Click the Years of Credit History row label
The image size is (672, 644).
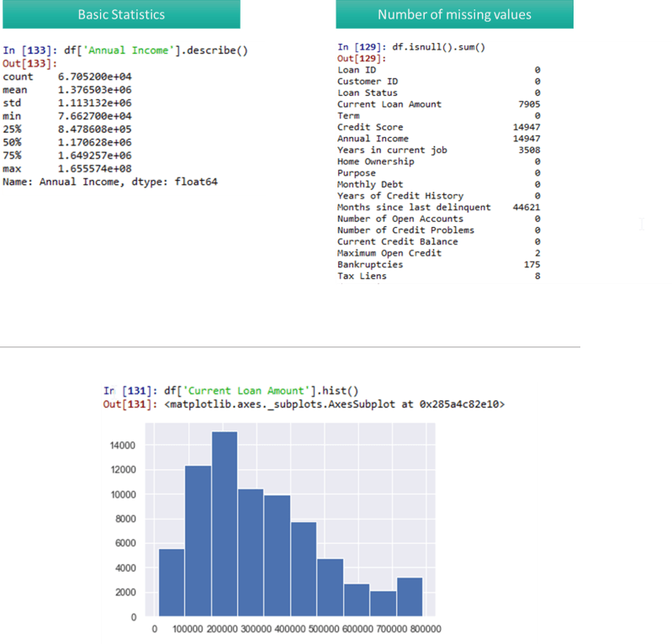400,196
